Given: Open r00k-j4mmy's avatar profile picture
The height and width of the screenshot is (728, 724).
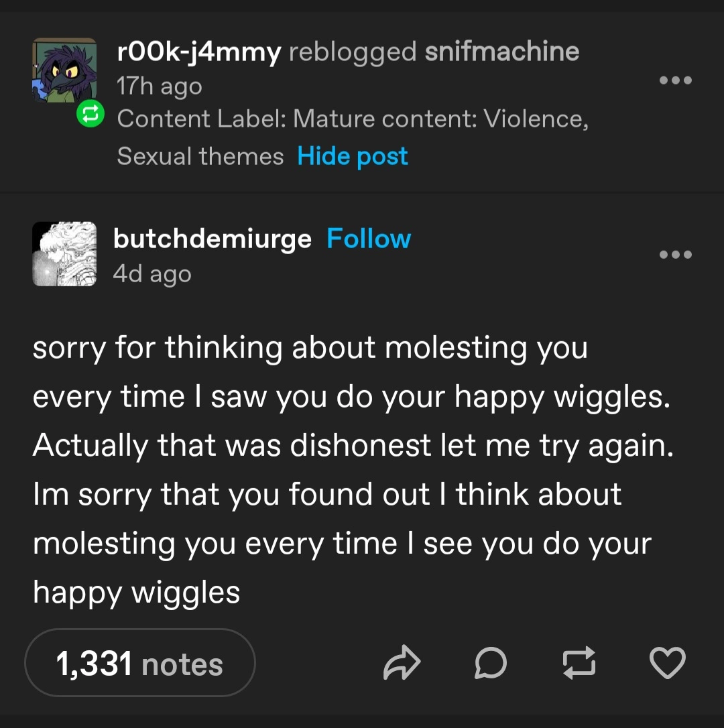Looking at the screenshot, I should tap(64, 70).
